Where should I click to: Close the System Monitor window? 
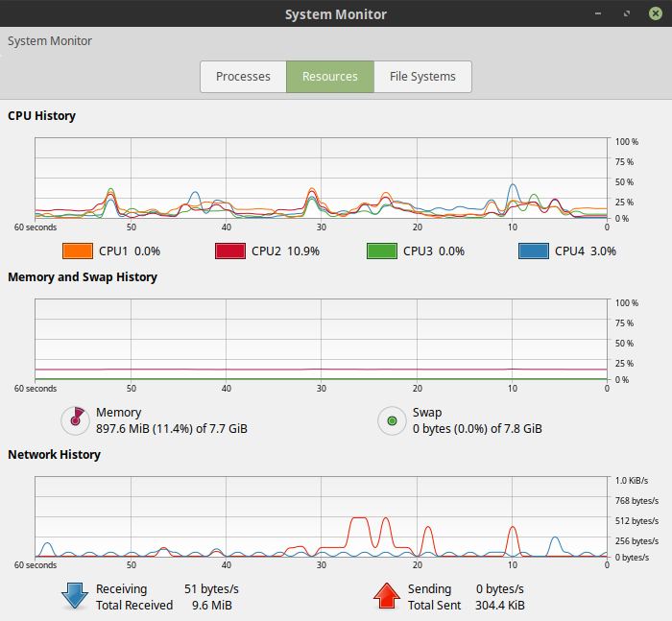click(655, 14)
